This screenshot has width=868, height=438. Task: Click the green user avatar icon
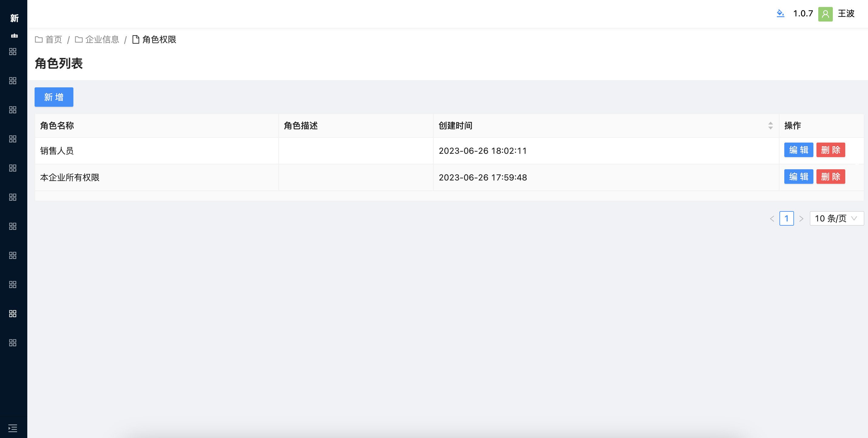pyautogui.click(x=825, y=14)
